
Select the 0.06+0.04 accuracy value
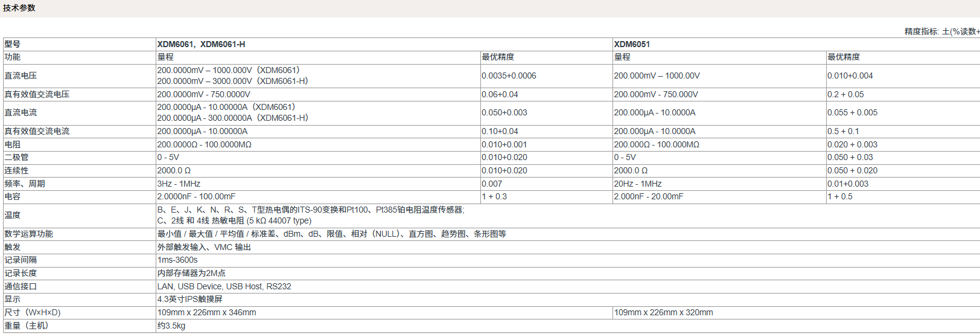(500, 94)
